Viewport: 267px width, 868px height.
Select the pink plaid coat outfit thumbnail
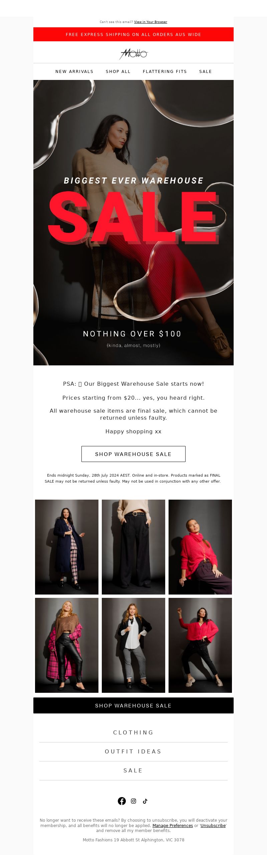[x=67, y=645]
